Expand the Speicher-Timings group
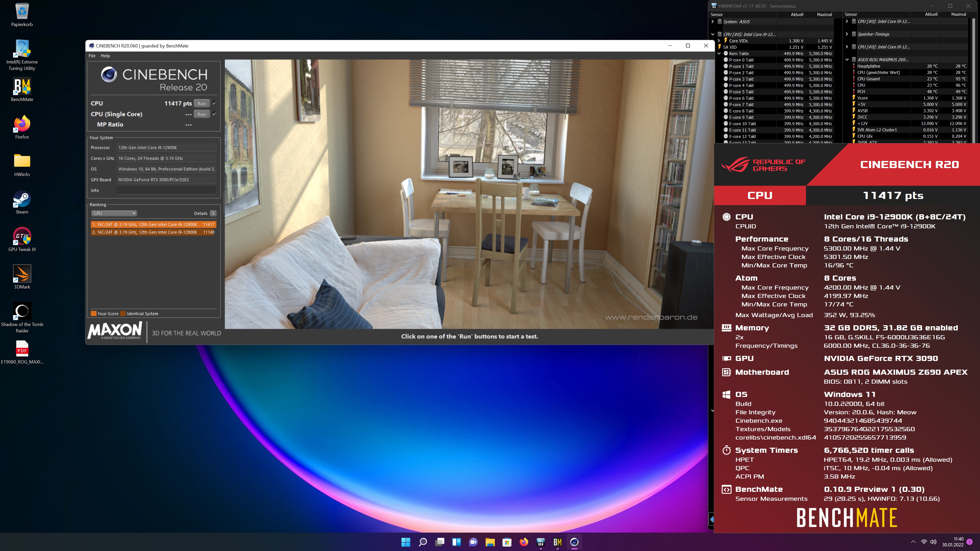This screenshot has height=551, width=980. (847, 34)
